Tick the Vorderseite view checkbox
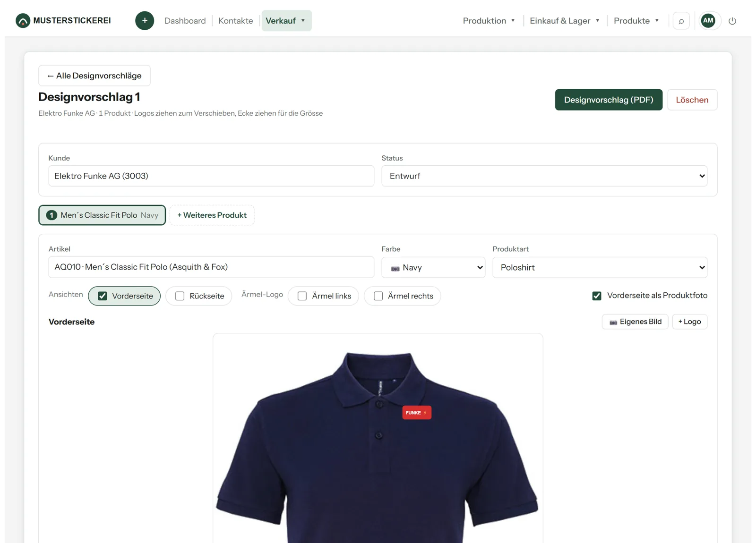756x543 pixels. click(x=103, y=296)
